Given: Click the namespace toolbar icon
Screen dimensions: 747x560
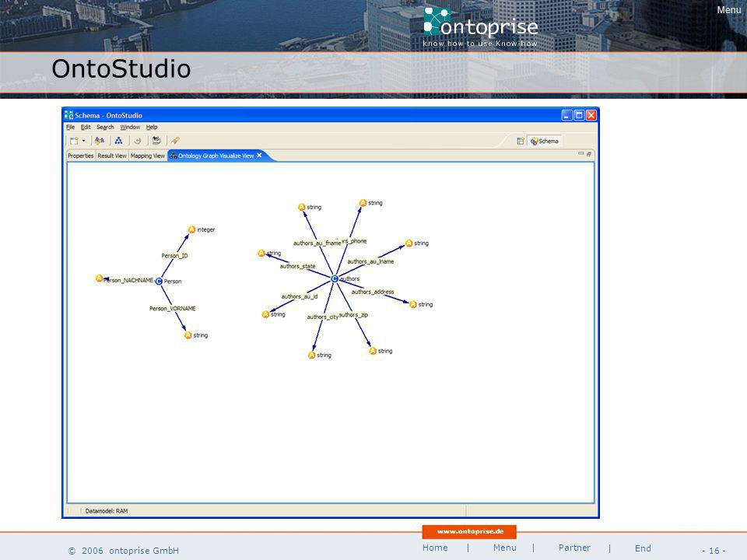Looking at the screenshot, I should 156,141.
